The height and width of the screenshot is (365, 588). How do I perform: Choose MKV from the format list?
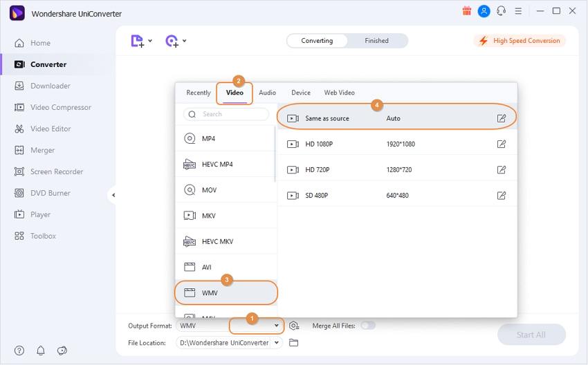(226, 216)
